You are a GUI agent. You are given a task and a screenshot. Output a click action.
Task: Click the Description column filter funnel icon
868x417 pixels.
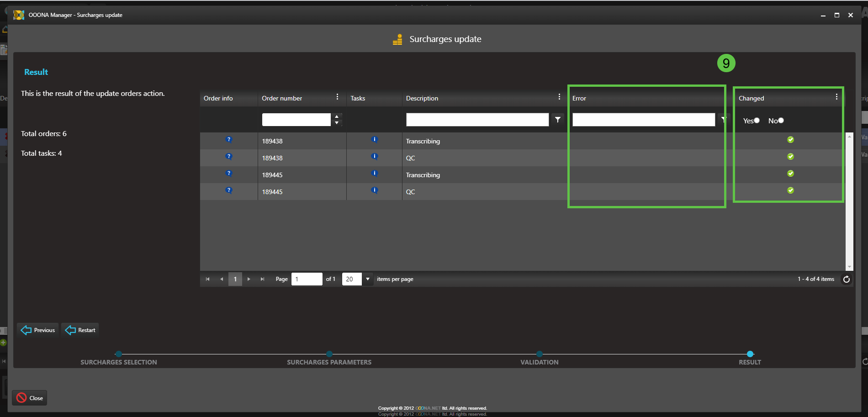557,120
